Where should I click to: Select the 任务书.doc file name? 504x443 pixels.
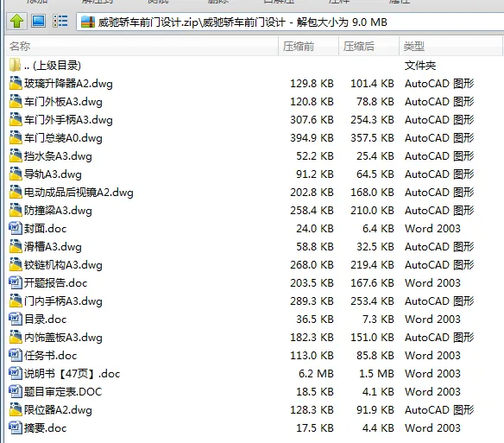50,356
